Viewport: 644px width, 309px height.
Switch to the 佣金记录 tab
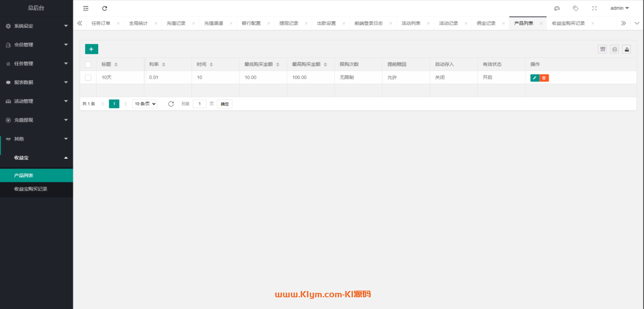(486, 23)
